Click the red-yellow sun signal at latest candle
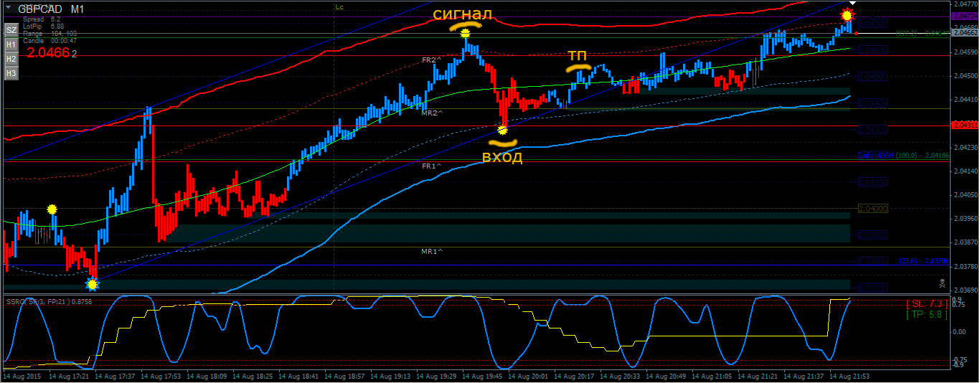Image resolution: width=980 pixels, height=383 pixels. (x=847, y=14)
